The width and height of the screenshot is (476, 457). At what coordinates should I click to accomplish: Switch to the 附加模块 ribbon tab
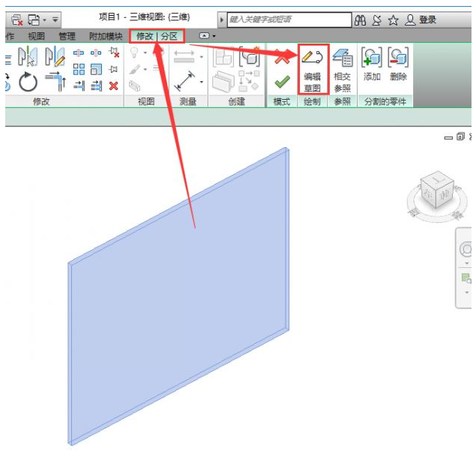pos(106,36)
